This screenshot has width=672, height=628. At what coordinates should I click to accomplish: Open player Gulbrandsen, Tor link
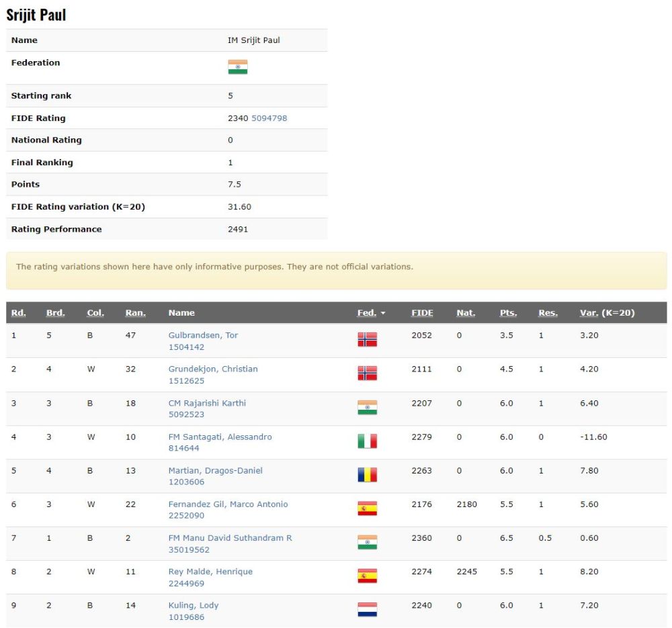(203, 335)
